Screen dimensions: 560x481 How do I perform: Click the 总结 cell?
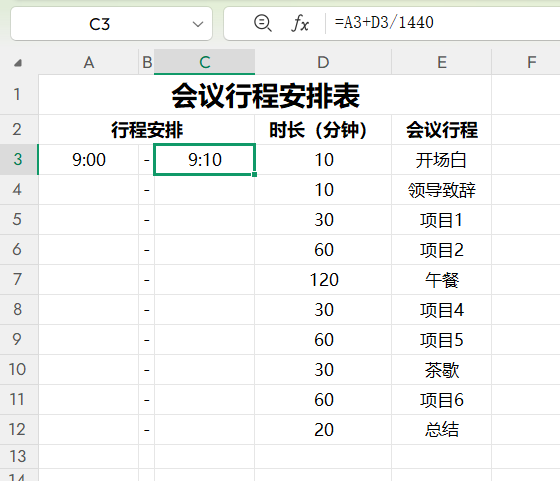tap(441, 430)
